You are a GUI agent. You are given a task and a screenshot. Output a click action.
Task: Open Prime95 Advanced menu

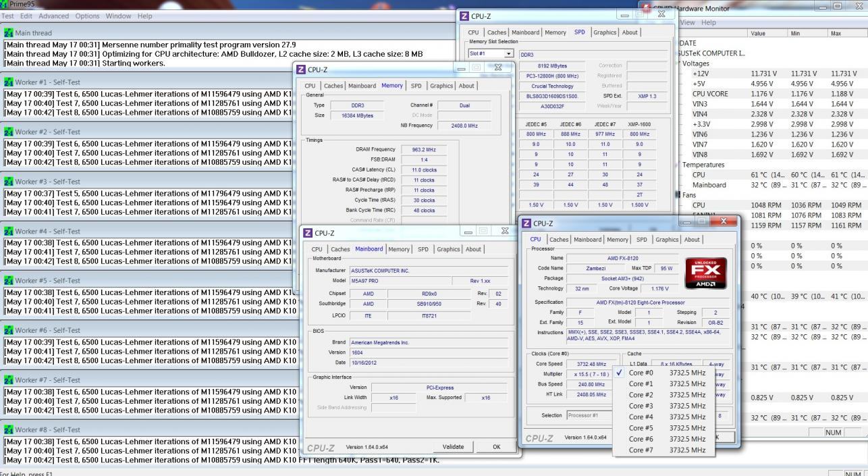click(55, 16)
